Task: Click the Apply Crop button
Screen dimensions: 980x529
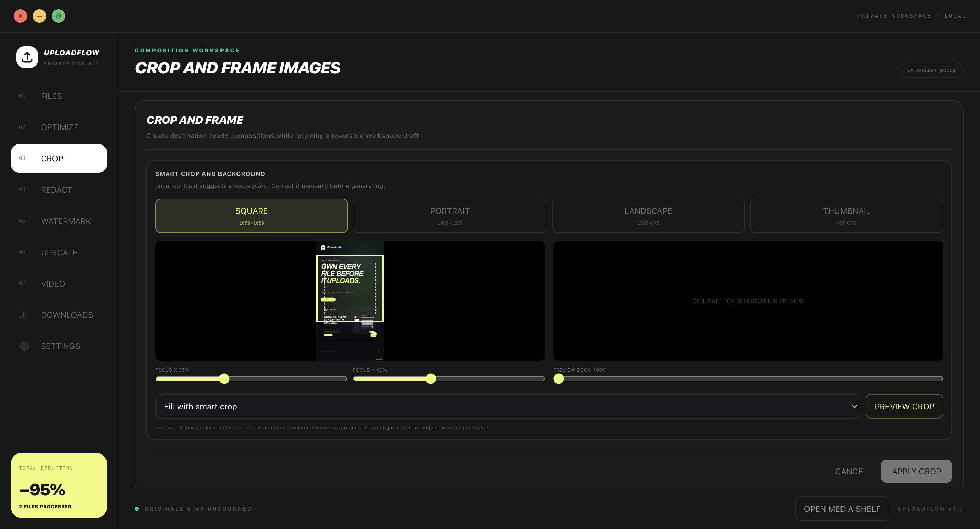Action: [x=916, y=471]
